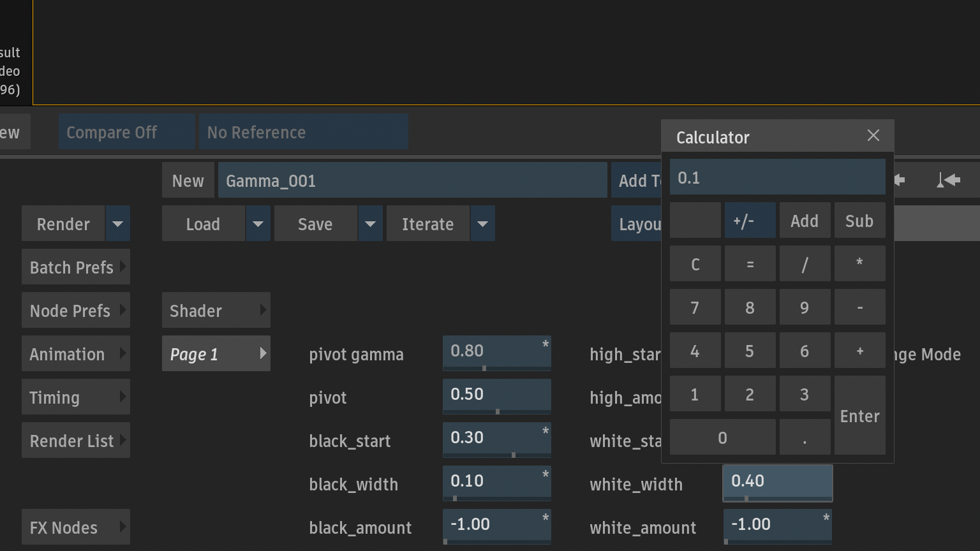980x551 pixels.
Task: Click the white_amount label
Action: click(x=643, y=528)
